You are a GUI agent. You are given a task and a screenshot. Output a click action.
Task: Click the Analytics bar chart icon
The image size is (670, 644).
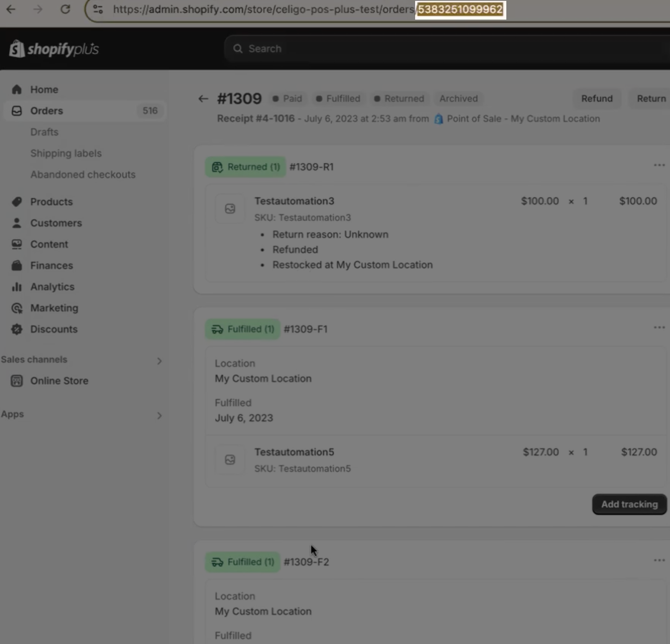(x=17, y=287)
